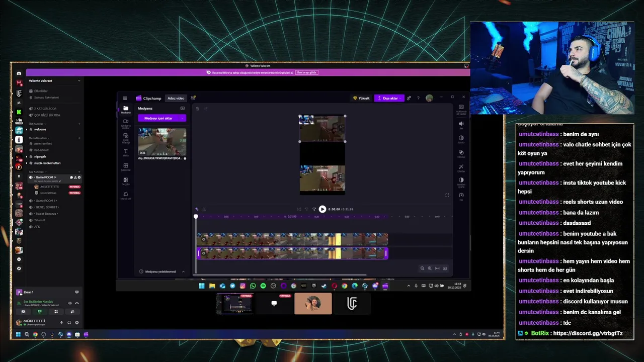Click Yükselt upgrade button
644x362 pixels.
[362, 98]
